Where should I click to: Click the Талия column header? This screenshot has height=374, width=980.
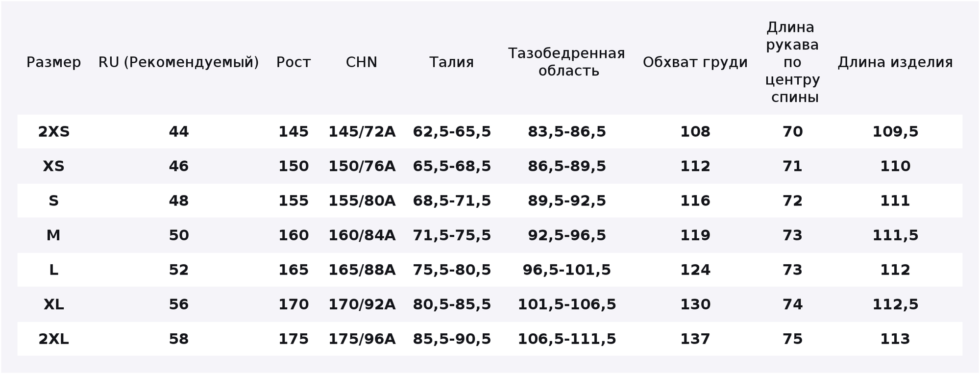(x=451, y=62)
